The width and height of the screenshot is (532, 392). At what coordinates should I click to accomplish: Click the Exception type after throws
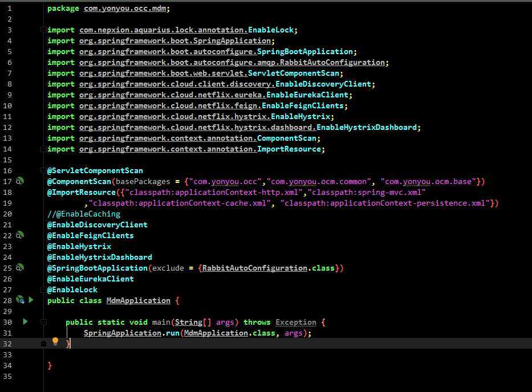click(296, 322)
